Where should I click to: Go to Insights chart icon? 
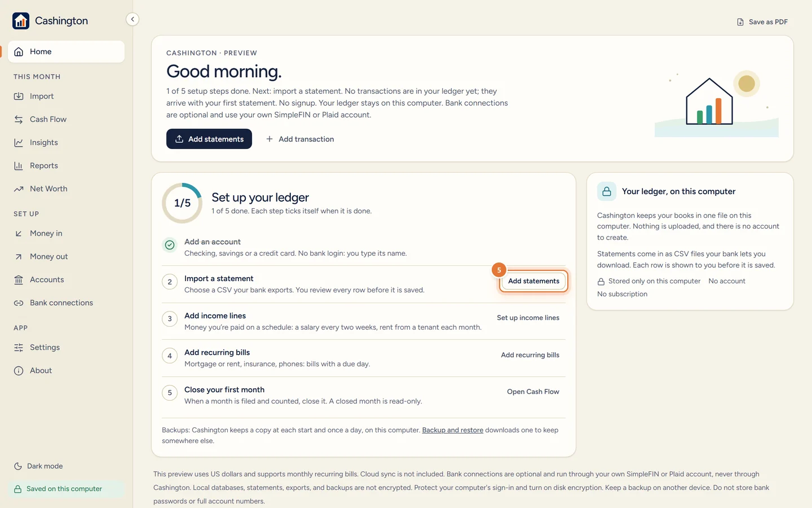point(19,143)
